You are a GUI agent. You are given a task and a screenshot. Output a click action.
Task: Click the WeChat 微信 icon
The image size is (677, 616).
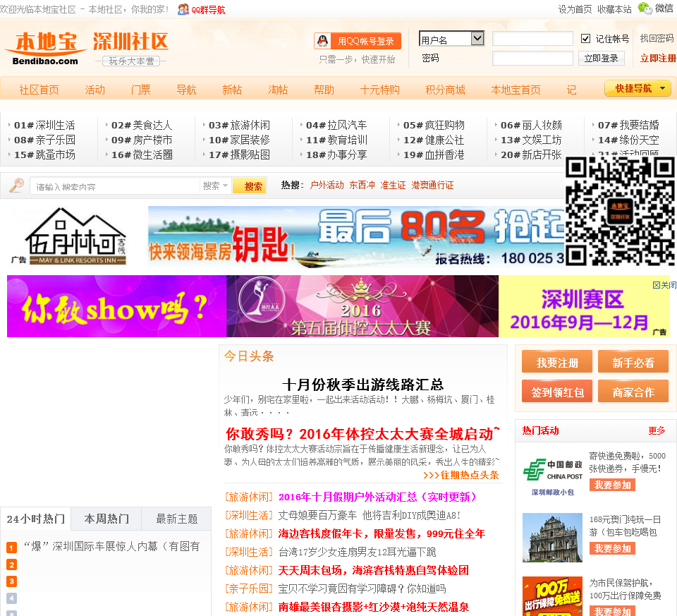[x=645, y=8]
